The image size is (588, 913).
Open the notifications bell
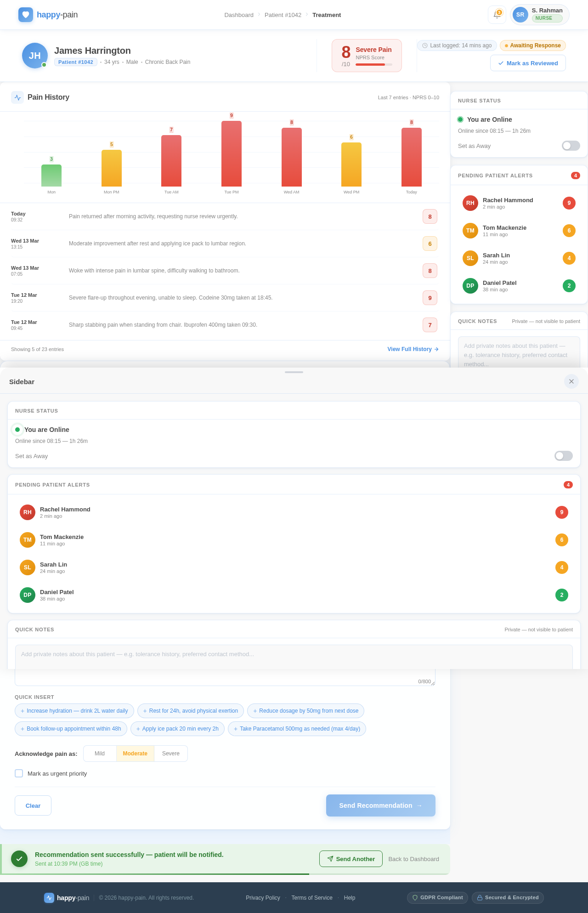coord(497,15)
